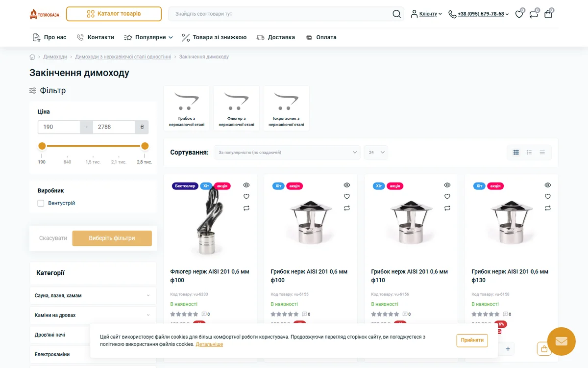Switch to compact list view icon
The height and width of the screenshot is (368, 588).
(x=542, y=153)
